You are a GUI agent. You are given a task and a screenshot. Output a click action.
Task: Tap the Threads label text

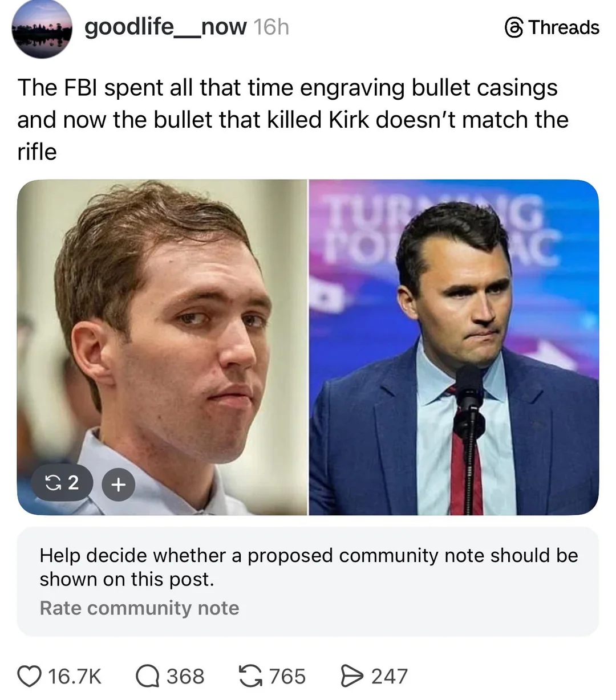[564, 27]
